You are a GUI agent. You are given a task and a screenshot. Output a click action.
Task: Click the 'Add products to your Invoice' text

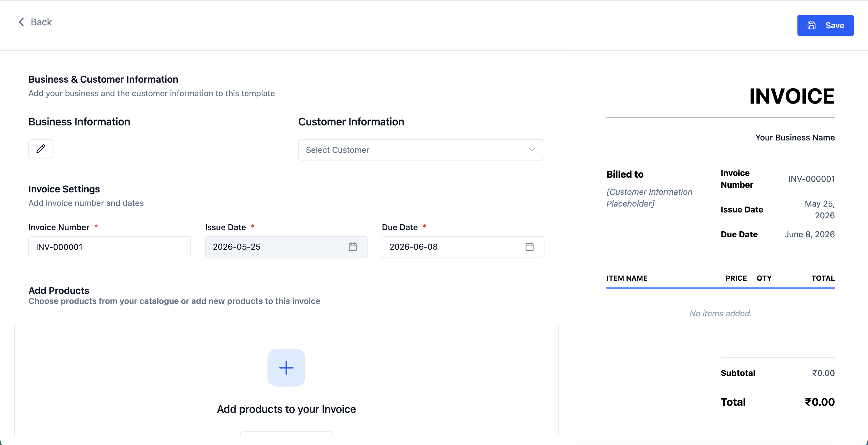point(286,409)
